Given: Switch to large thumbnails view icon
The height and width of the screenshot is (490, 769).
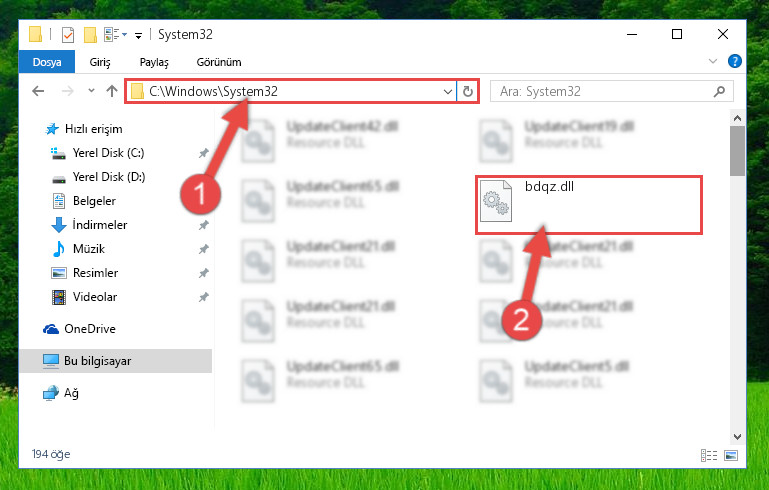Looking at the screenshot, I should 731,455.
